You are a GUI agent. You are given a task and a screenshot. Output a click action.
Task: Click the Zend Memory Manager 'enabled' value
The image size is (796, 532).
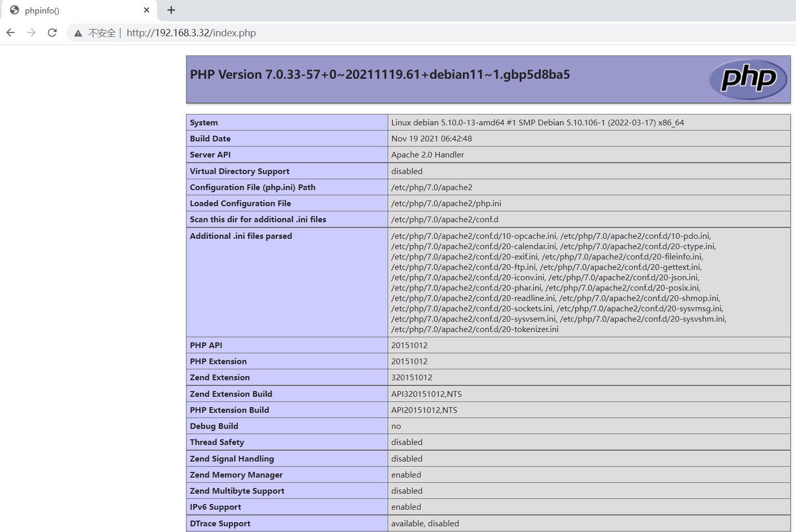click(406, 475)
